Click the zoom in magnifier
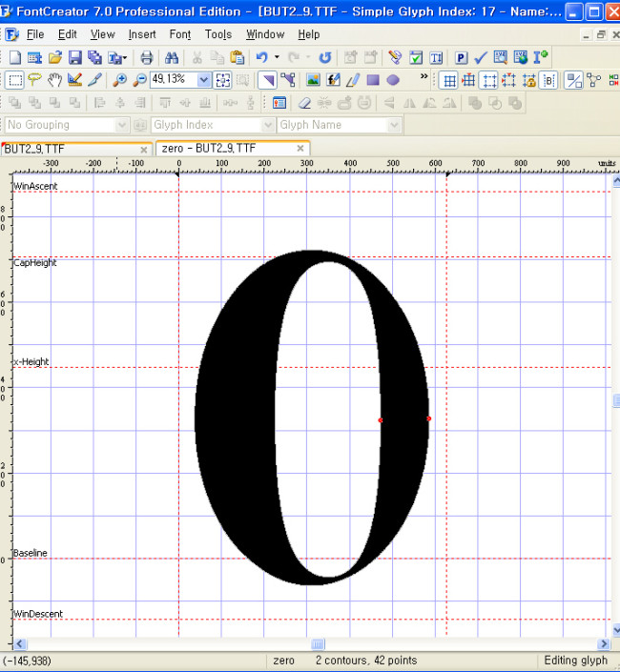Image resolution: width=620 pixels, height=672 pixels. click(119, 80)
